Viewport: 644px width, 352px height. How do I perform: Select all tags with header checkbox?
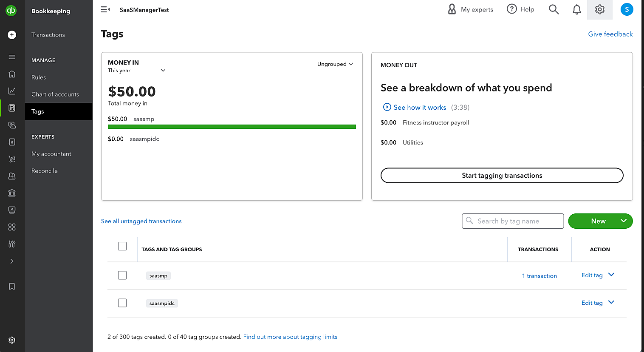pyautogui.click(x=122, y=246)
